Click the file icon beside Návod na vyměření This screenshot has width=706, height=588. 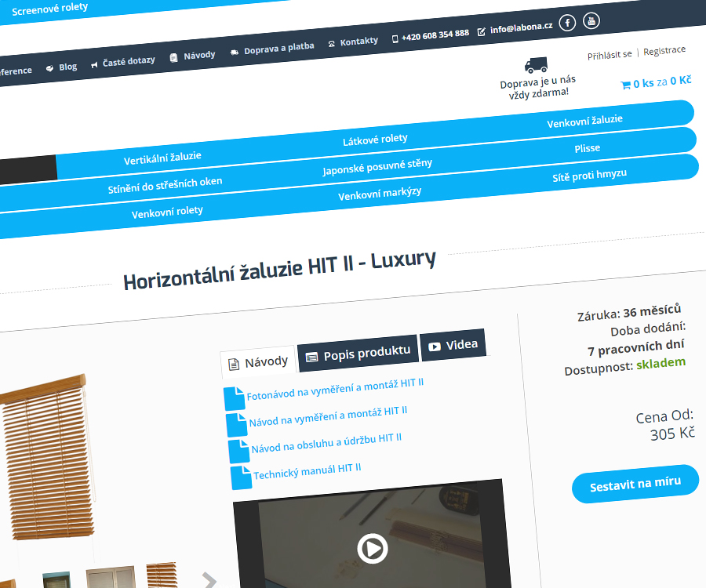[236, 425]
